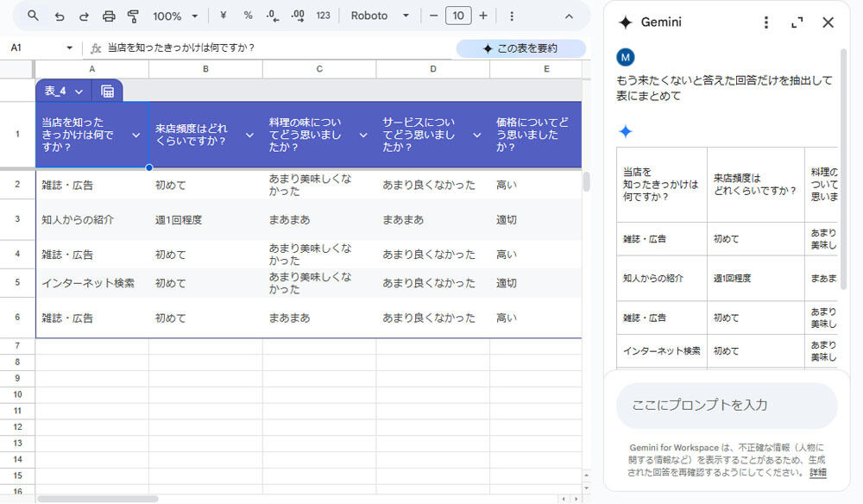This screenshot has height=504, width=863.
Task: Select row 3 header
Action: (17, 219)
